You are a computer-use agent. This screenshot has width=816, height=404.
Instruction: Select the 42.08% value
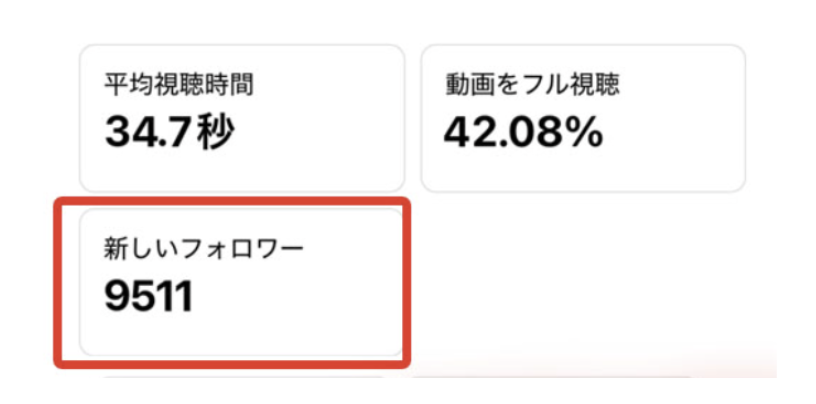(523, 131)
